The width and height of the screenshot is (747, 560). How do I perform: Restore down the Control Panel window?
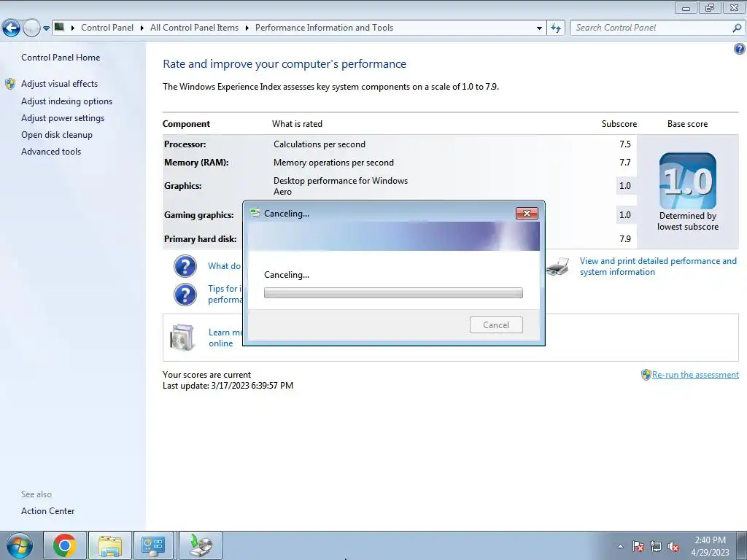[x=711, y=7]
